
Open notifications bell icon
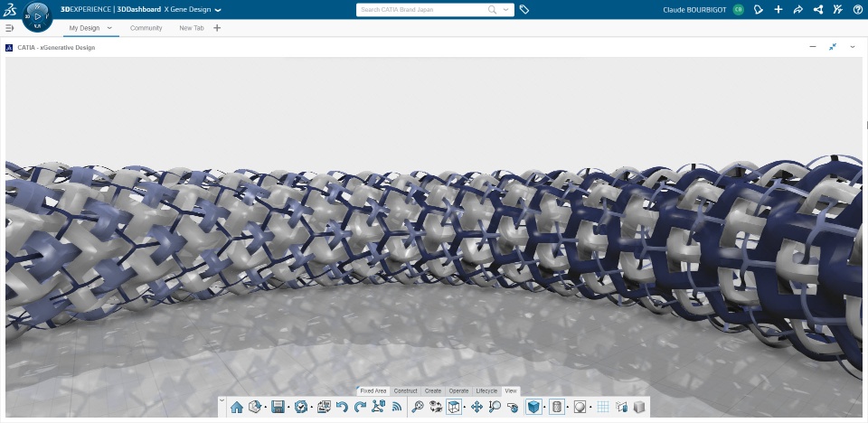(x=759, y=9)
